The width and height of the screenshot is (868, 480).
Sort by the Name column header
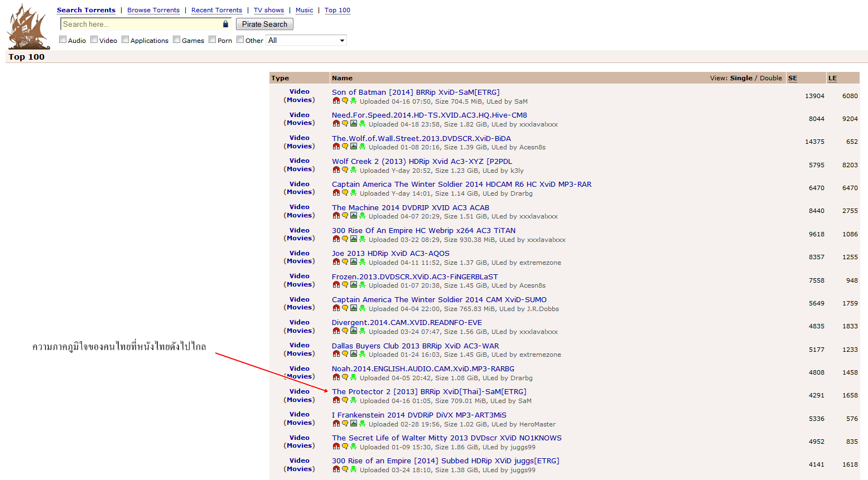[342, 78]
